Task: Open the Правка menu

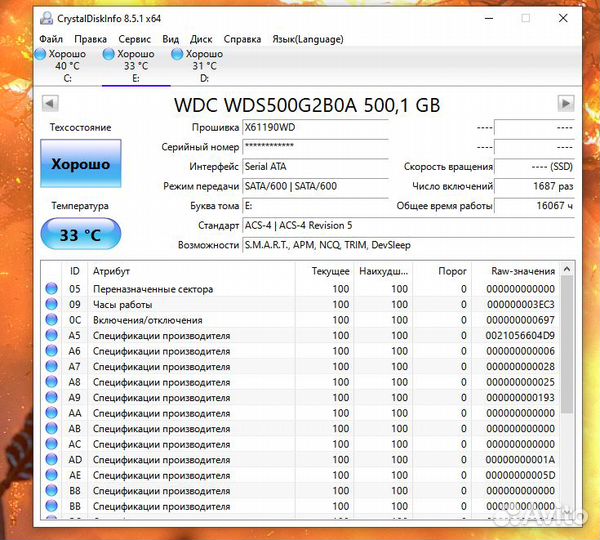Action: (90, 39)
